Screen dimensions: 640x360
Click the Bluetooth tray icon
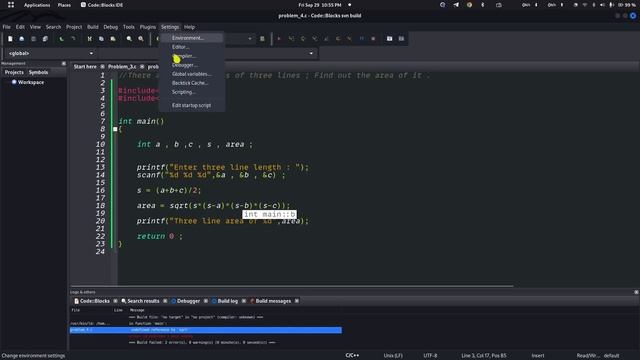point(482,5)
